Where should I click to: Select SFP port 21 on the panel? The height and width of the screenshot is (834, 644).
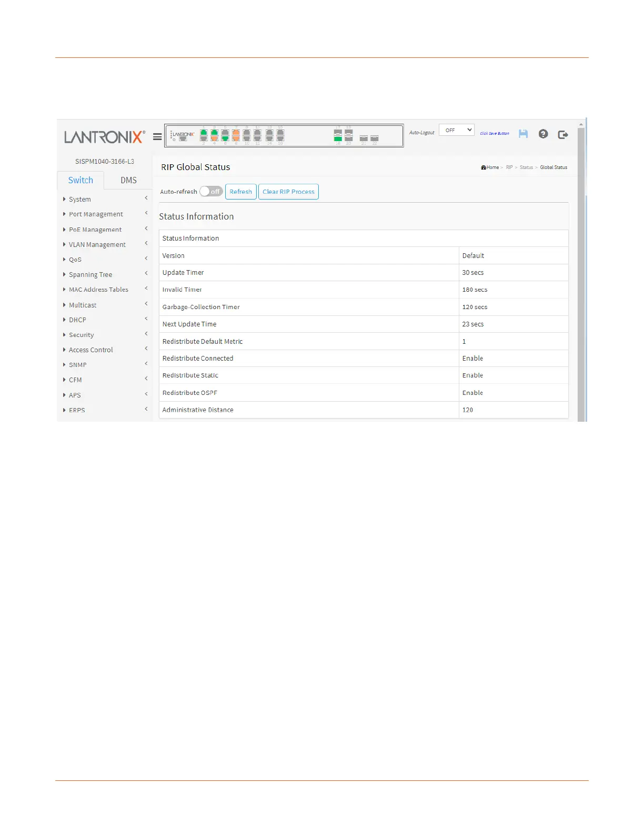point(364,138)
